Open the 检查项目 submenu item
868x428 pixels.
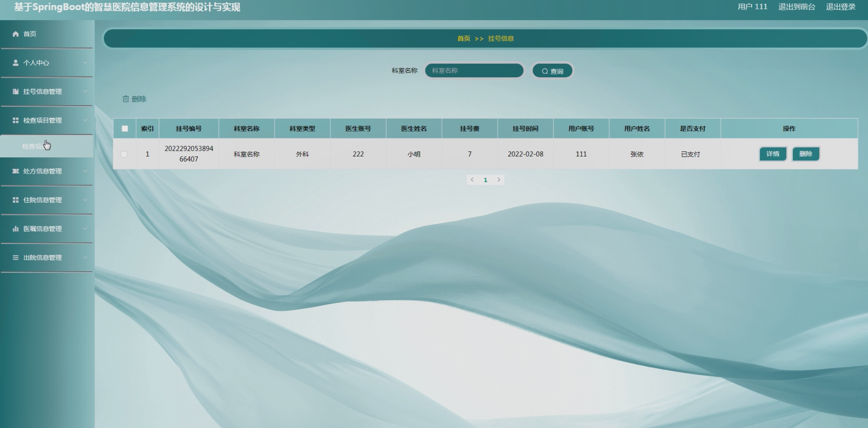click(x=33, y=147)
